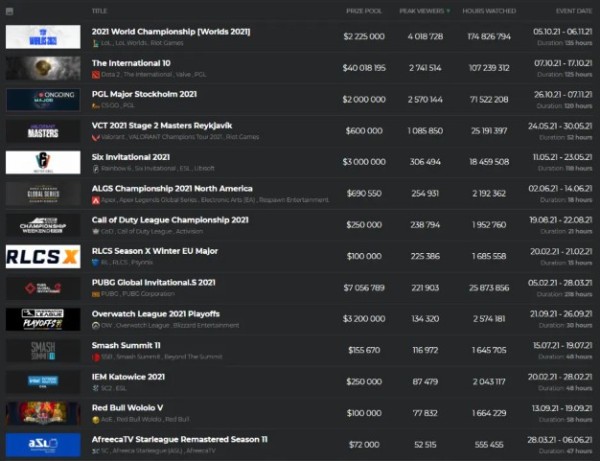Sort the table by the TITLE column

coord(99,11)
